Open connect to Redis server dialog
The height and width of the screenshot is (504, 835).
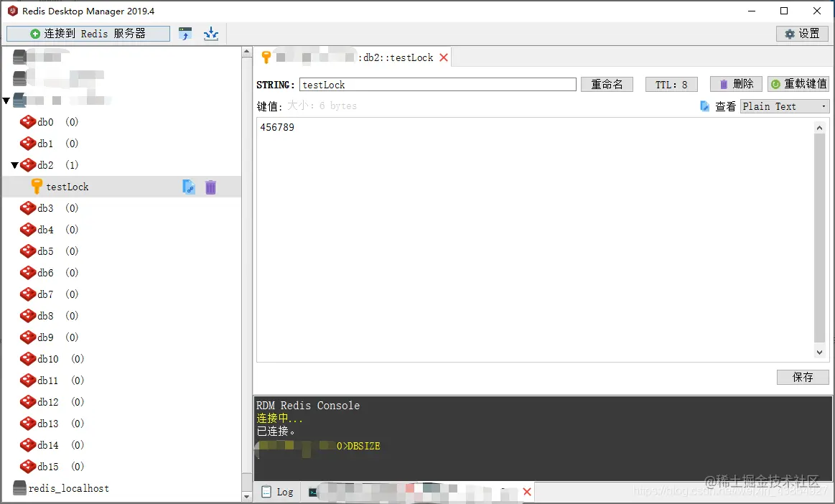click(88, 34)
